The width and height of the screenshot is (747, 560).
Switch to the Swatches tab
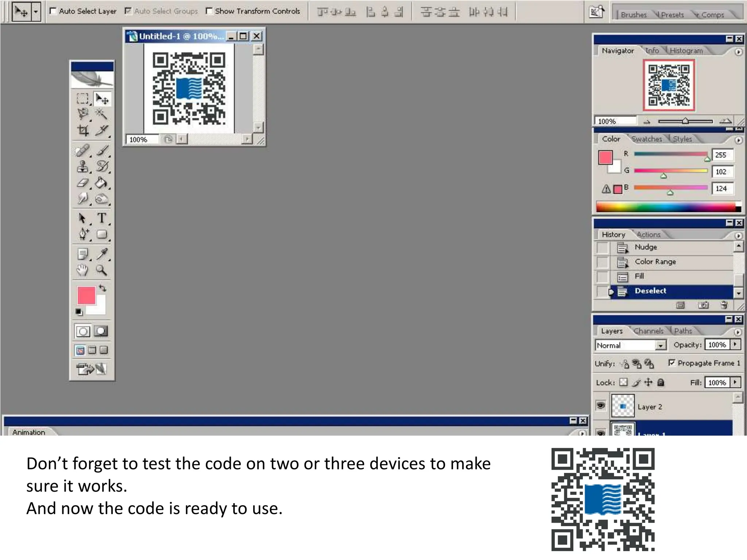[x=647, y=139]
